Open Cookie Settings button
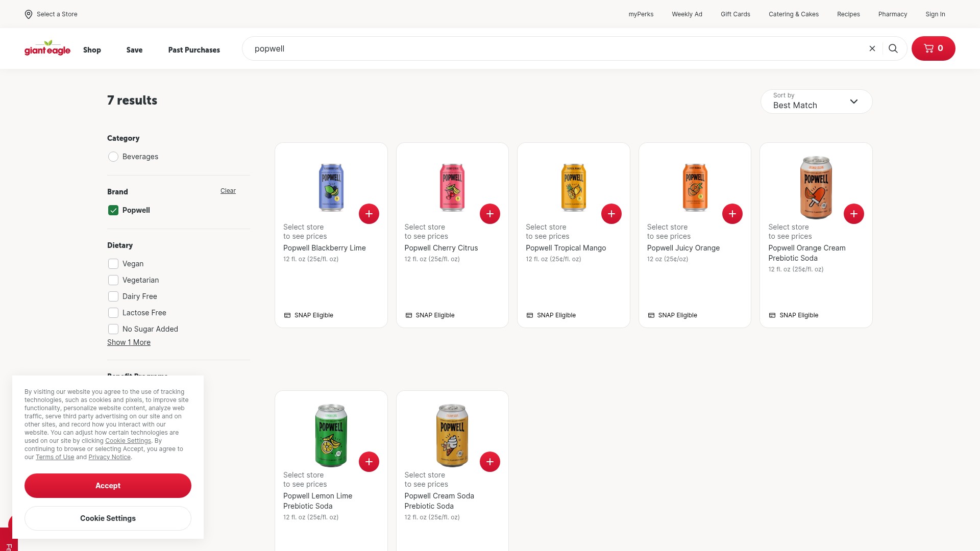The width and height of the screenshot is (980, 551). click(108, 518)
